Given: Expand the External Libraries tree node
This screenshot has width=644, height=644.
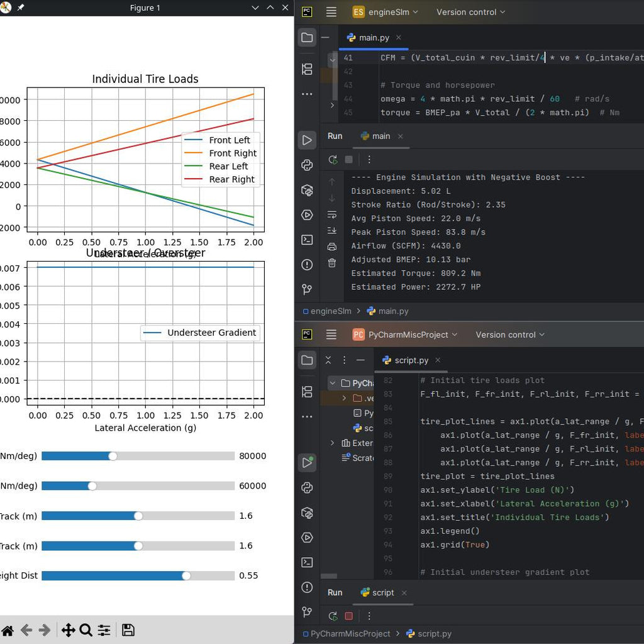Looking at the screenshot, I should coord(333,443).
